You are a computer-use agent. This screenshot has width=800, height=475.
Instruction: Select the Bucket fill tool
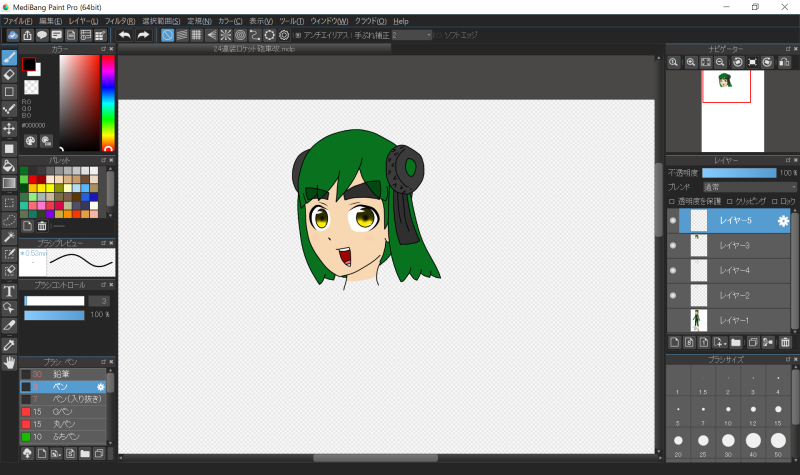coord(9,165)
